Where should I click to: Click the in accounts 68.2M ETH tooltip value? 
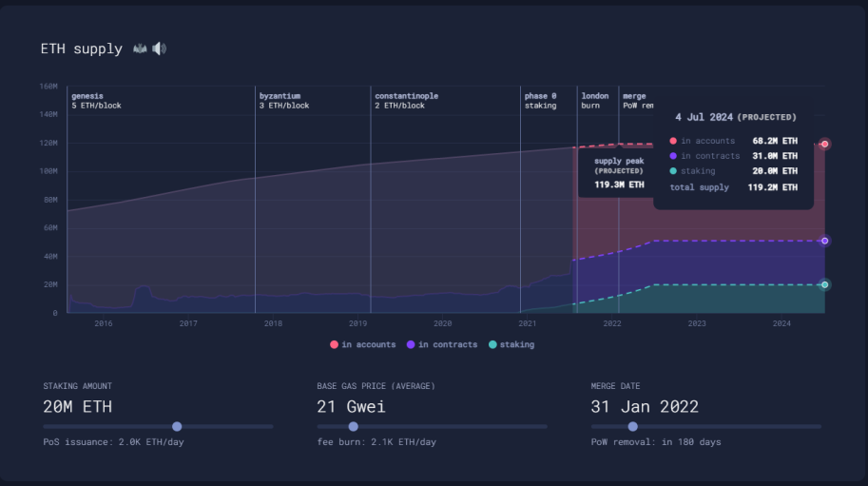click(775, 141)
